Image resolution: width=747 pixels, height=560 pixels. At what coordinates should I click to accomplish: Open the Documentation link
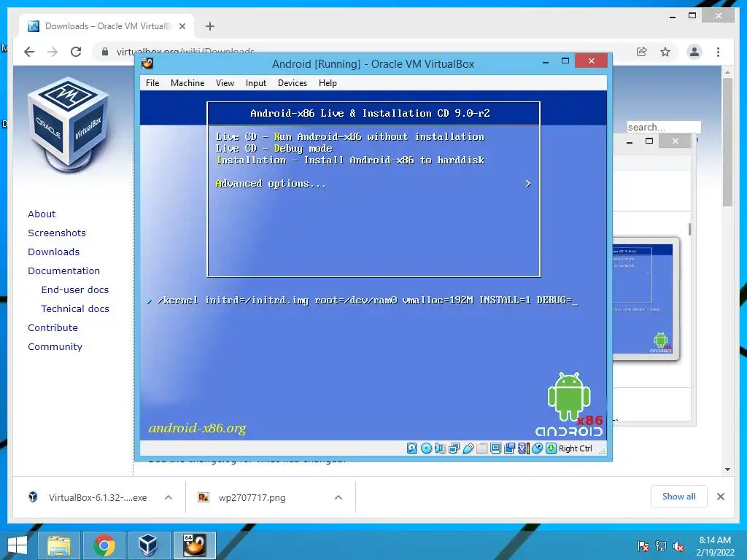(64, 271)
